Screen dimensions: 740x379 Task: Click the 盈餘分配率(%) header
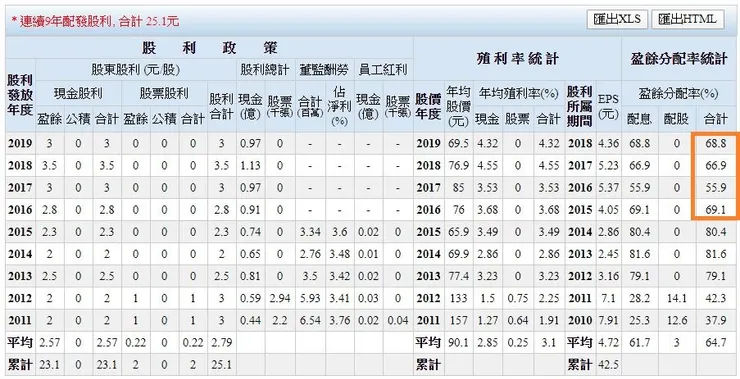click(678, 93)
